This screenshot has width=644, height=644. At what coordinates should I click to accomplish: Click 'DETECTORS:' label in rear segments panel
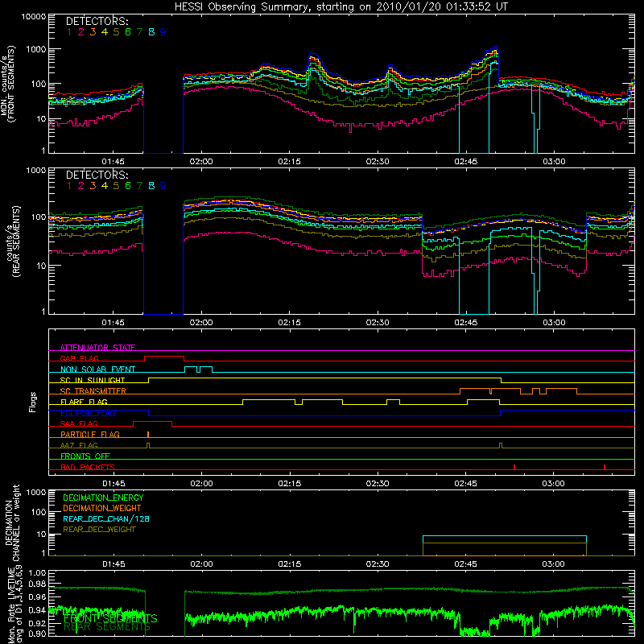tap(97, 175)
